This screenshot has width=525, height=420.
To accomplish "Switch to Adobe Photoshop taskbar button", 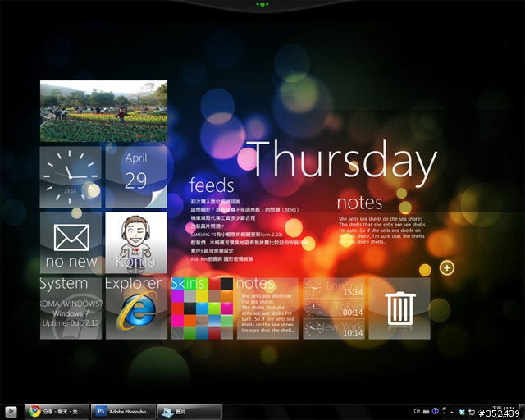I will tap(123, 412).
